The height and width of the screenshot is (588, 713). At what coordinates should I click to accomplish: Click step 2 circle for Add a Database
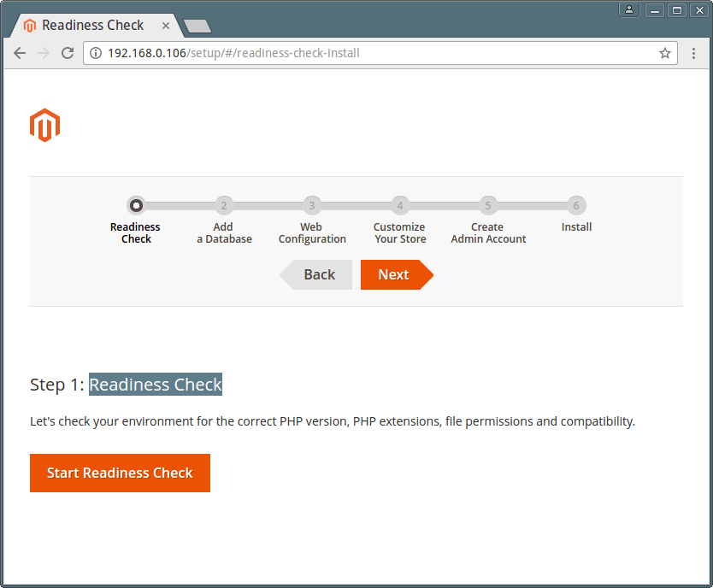[x=224, y=205]
